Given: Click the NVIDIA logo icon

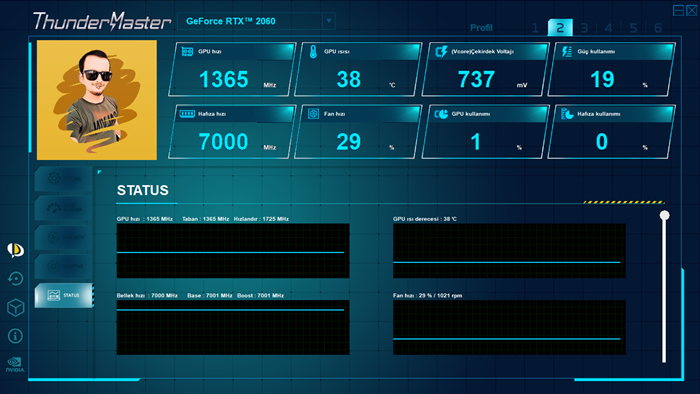Looking at the screenshot, I should tap(15, 365).
